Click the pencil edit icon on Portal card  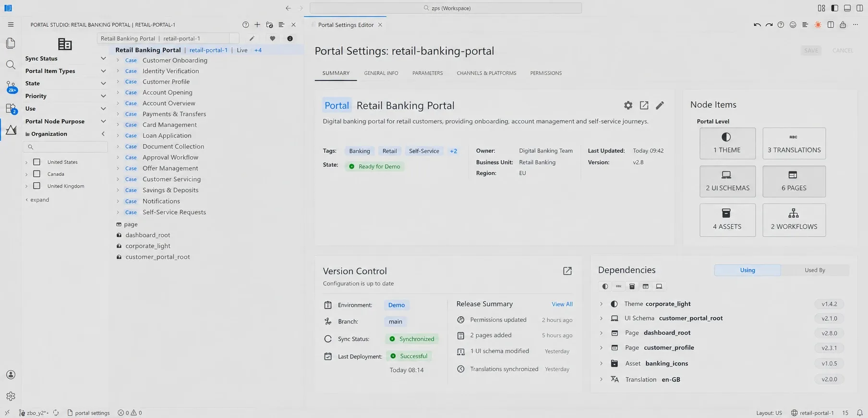pyautogui.click(x=660, y=105)
